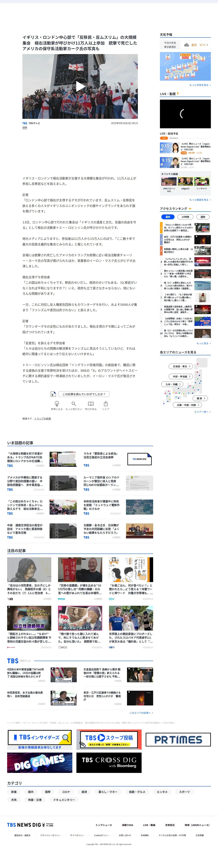The height and width of the screenshot is (868, 218).
Task: Open もっと天気を見る link
Action: click(200, 85)
